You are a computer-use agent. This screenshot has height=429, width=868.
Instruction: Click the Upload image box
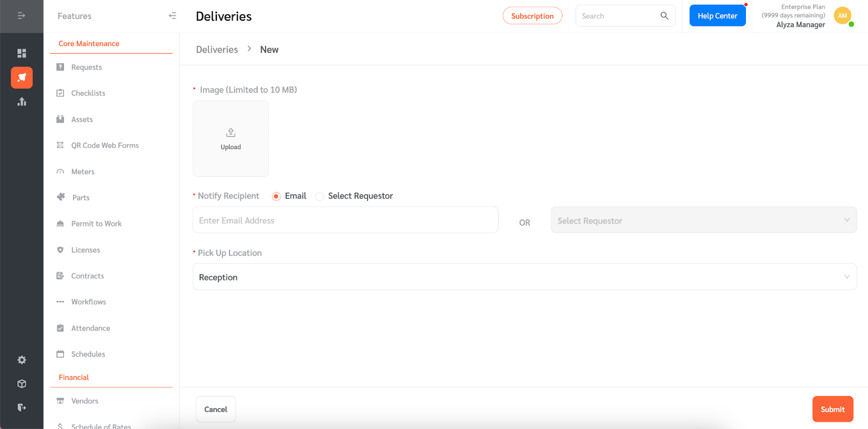(x=231, y=139)
